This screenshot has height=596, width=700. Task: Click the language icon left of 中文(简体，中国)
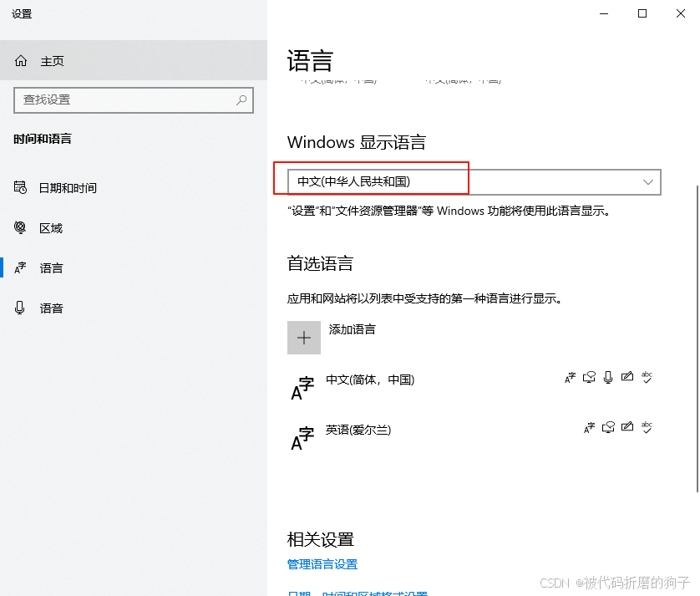[x=302, y=388]
